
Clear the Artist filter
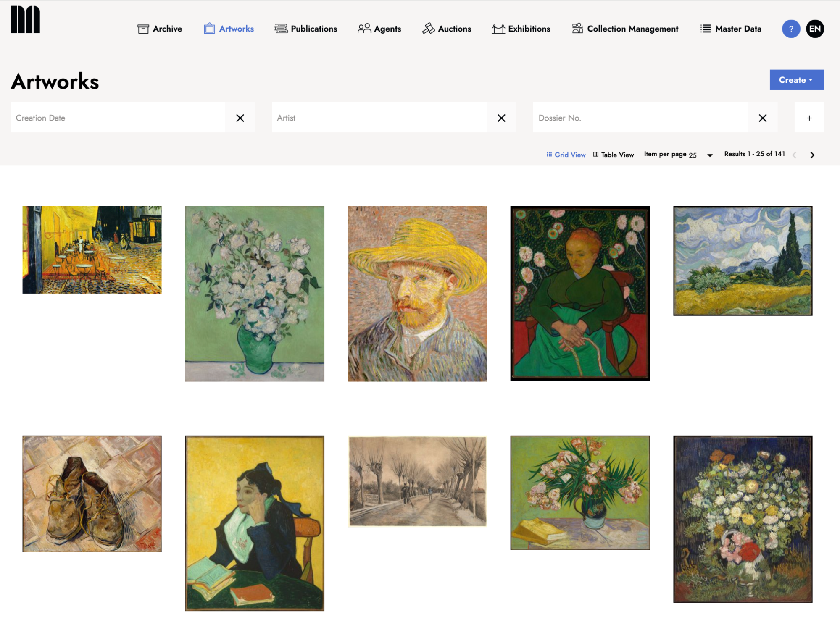pyautogui.click(x=501, y=118)
